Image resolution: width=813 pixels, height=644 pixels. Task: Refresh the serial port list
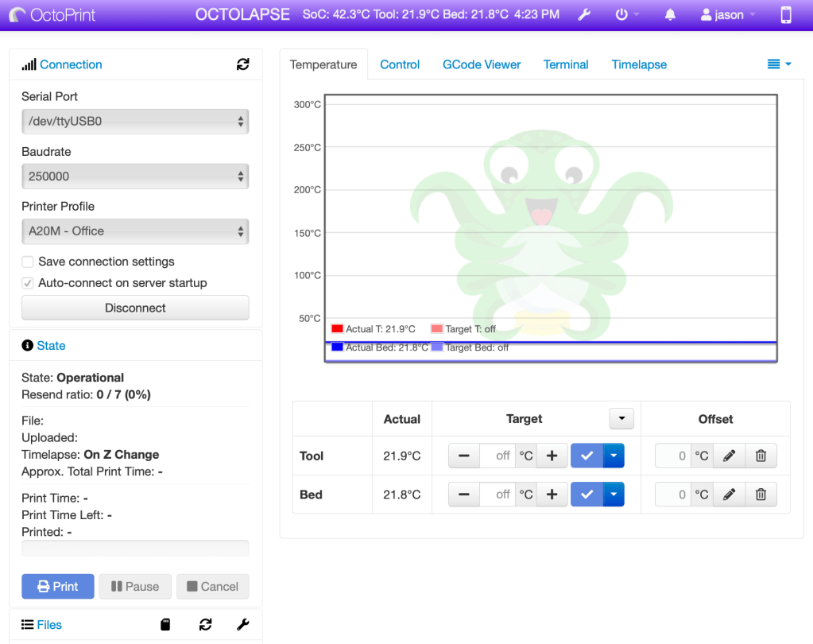[243, 64]
